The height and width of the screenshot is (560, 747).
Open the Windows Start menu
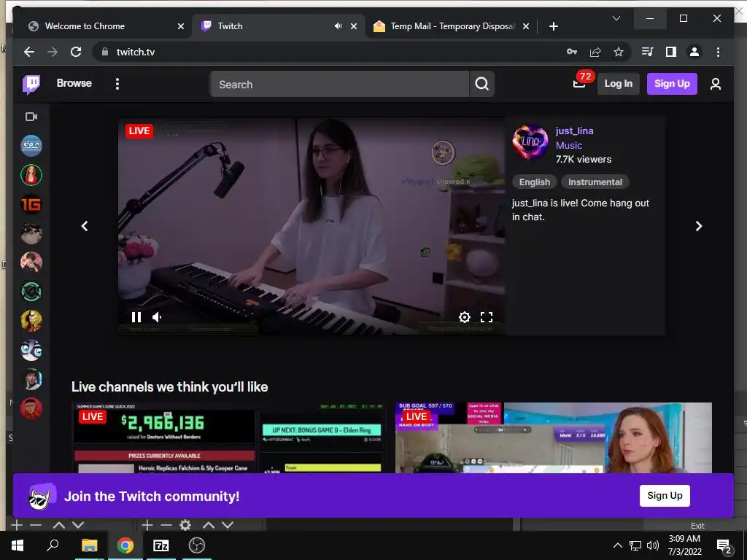18,545
